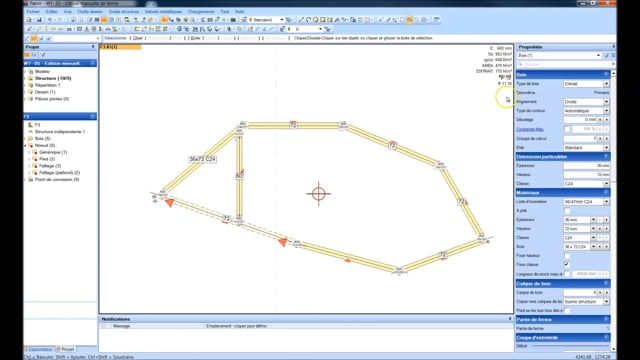Switch to the Projet tab at the bottom left

tap(65, 349)
